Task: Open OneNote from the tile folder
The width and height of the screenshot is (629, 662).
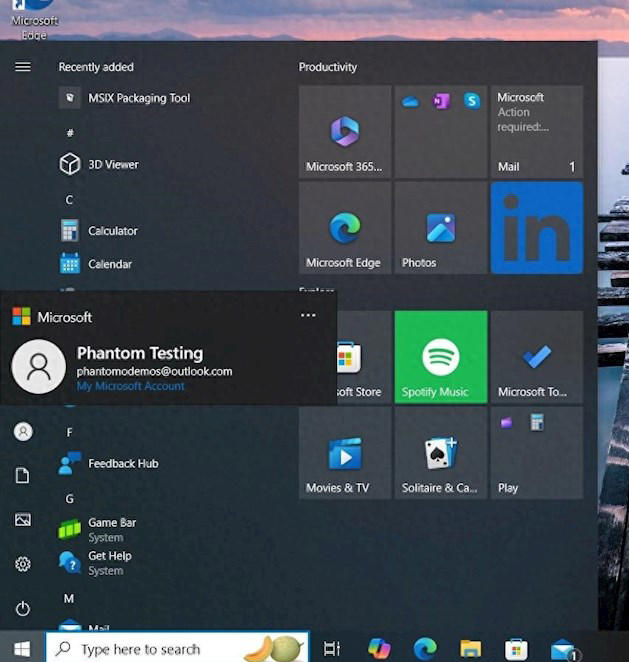Action: click(441, 101)
